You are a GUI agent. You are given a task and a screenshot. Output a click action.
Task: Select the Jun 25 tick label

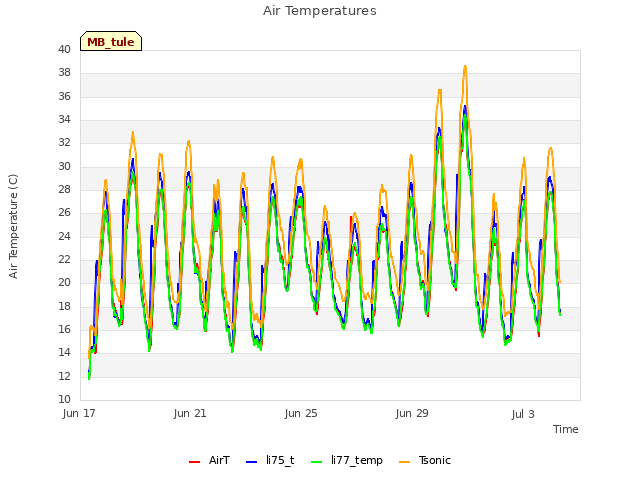tap(301, 413)
